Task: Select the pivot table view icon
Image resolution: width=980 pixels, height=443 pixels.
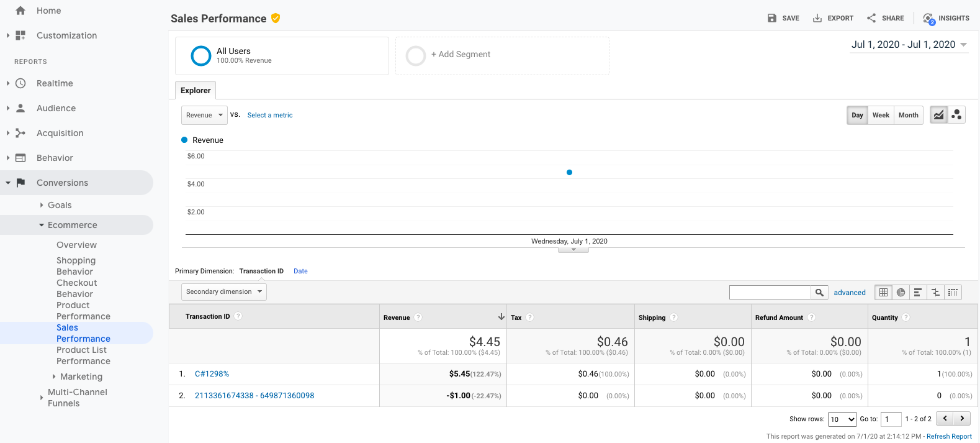Action: click(953, 292)
